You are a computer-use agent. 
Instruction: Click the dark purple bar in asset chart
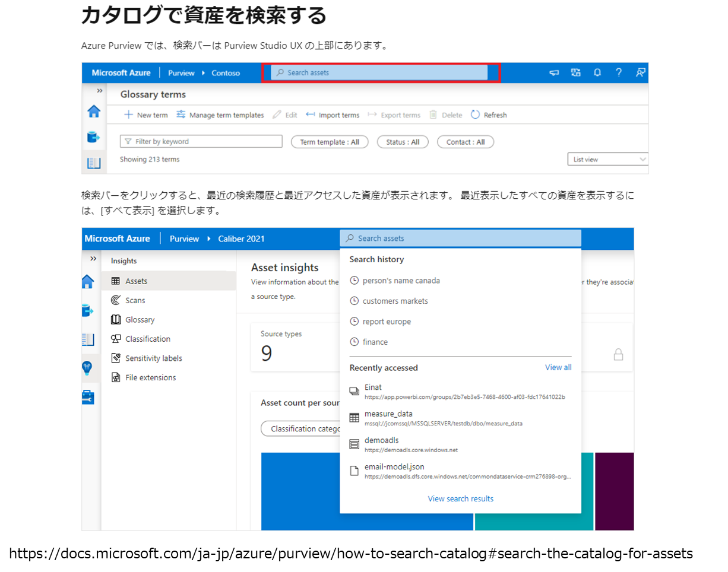pyautogui.click(x=615, y=491)
